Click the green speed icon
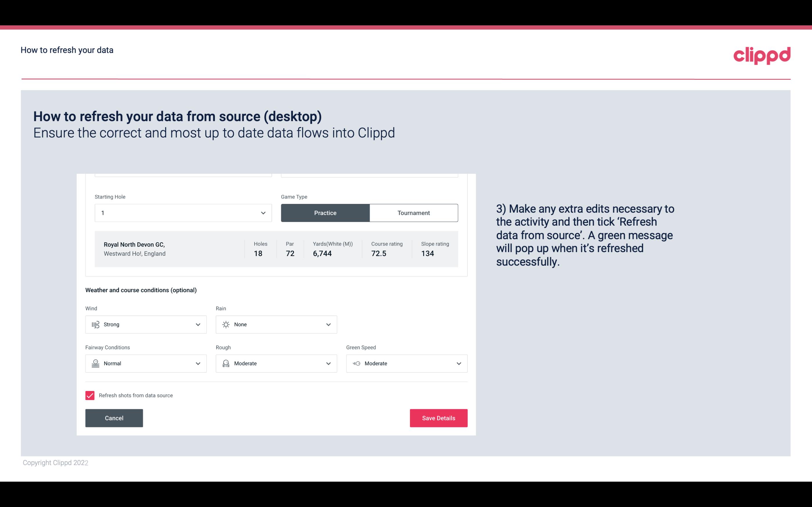812x507 pixels. coord(356,363)
